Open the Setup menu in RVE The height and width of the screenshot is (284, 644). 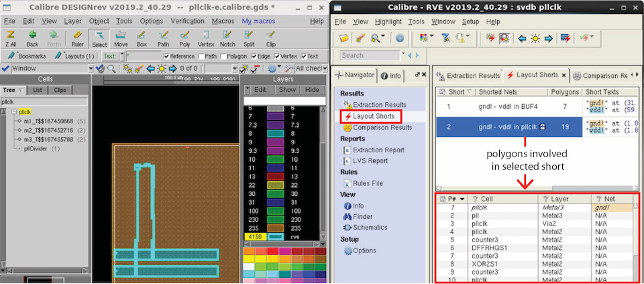pos(471,21)
